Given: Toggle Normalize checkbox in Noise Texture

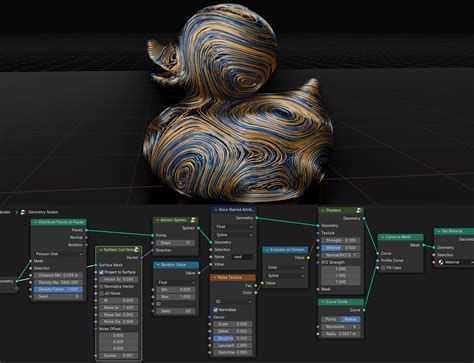Looking at the screenshot, I should [215, 310].
